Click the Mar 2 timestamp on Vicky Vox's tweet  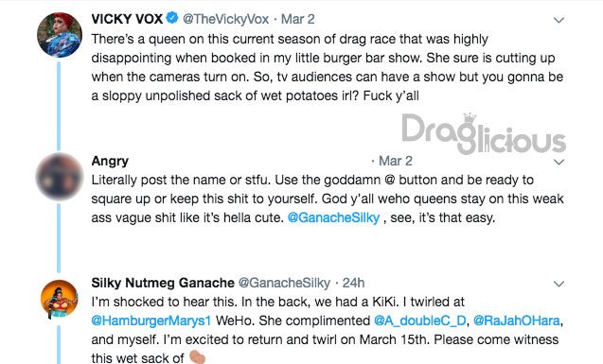297,19
